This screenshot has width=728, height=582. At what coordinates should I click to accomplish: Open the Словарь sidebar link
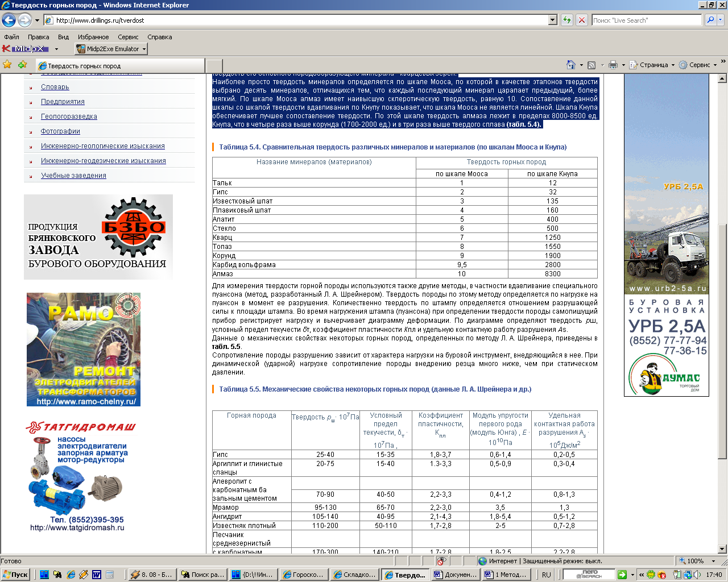pyautogui.click(x=55, y=87)
